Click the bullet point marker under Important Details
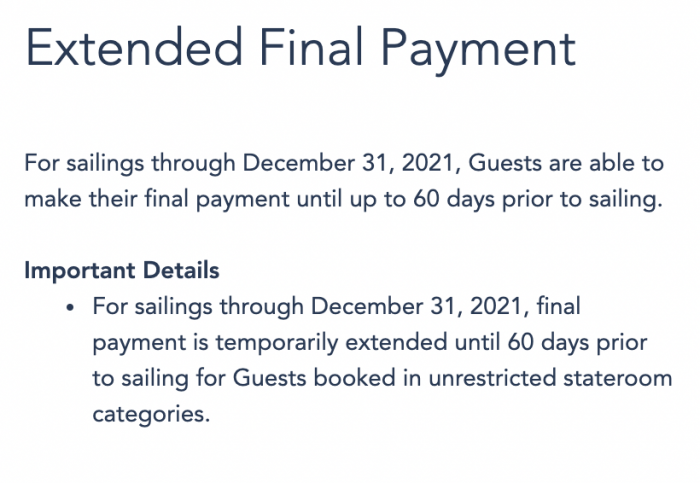 (x=70, y=307)
